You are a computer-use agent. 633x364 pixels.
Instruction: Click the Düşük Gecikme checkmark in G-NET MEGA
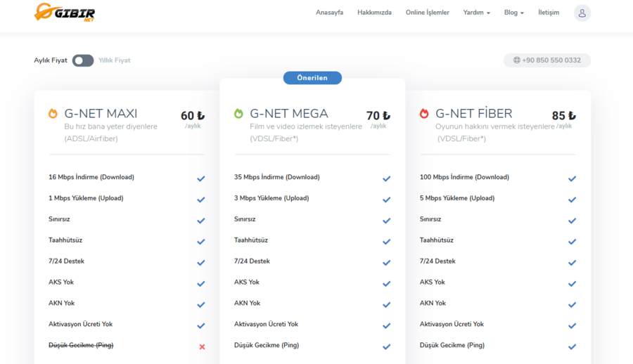tap(386, 346)
